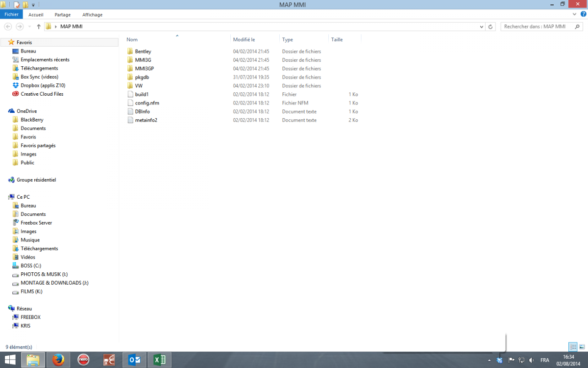The height and width of the screenshot is (368, 588).
Task: Launch Excel from the taskbar
Action: [159, 360]
